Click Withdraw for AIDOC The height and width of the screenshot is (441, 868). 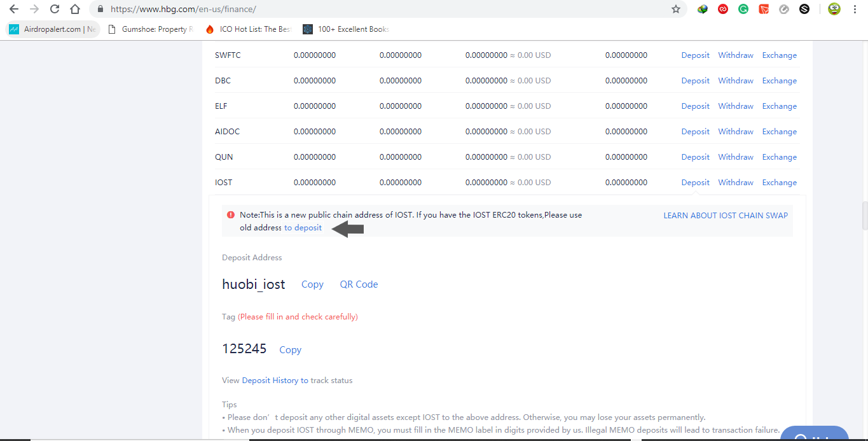pyautogui.click(x=736, y=132)
